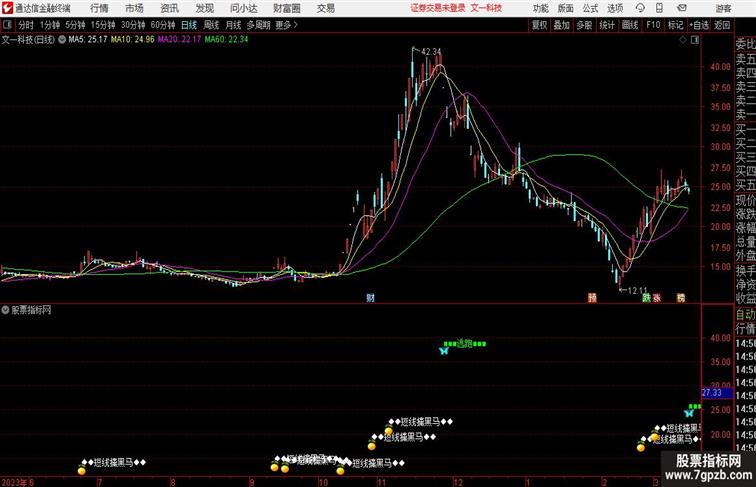
Task: Expand the 股票指标网 indicator settings arrow
Action: pos(5,310)
